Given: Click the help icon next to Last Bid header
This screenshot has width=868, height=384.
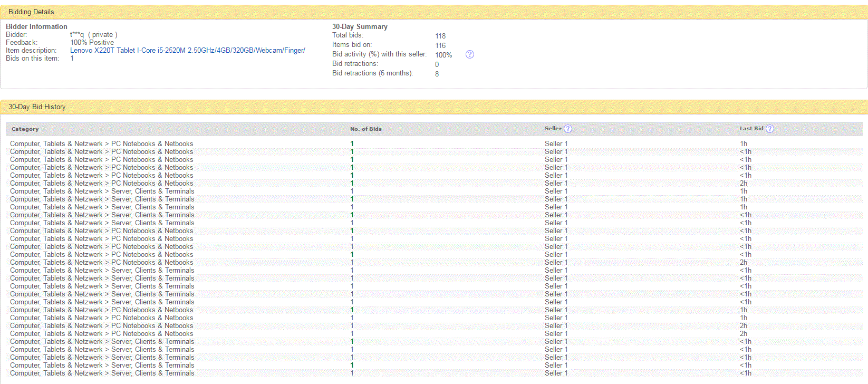Looking at the screenshot, I should click(769, 129).
